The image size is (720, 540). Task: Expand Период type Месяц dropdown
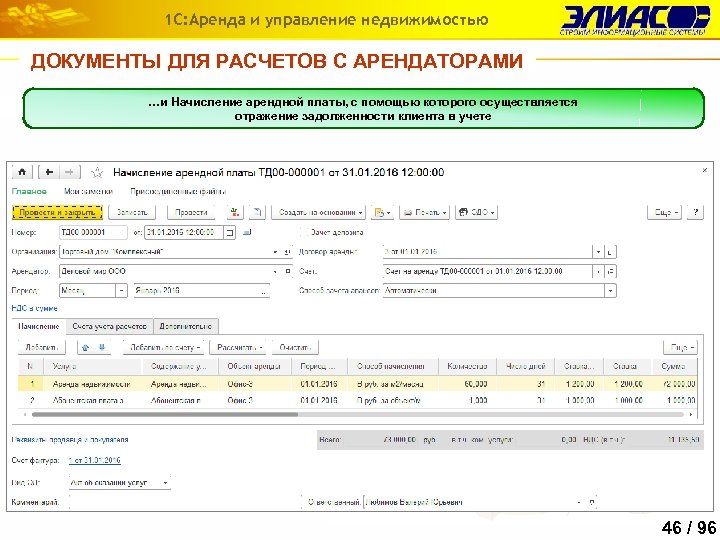121,291
